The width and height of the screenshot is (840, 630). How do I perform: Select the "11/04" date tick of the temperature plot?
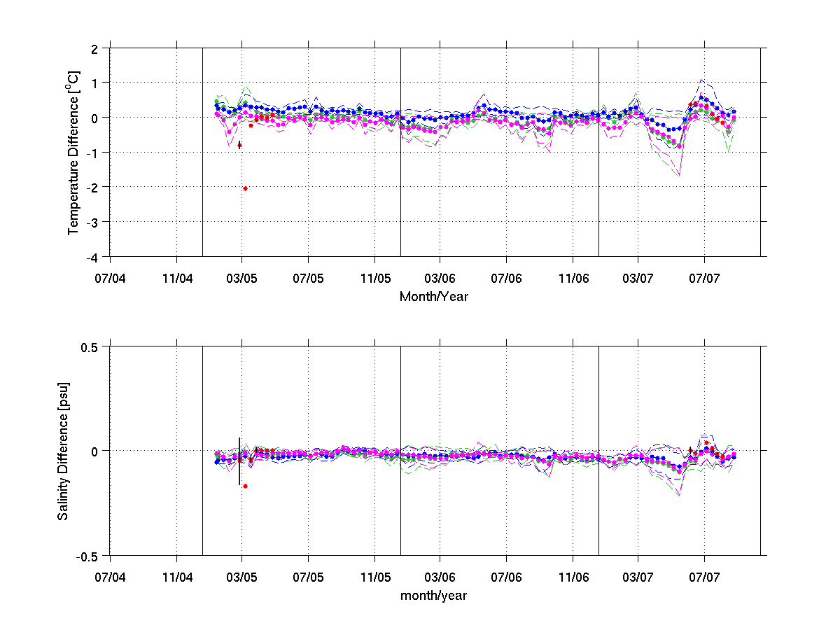click(x=176, y=279)
